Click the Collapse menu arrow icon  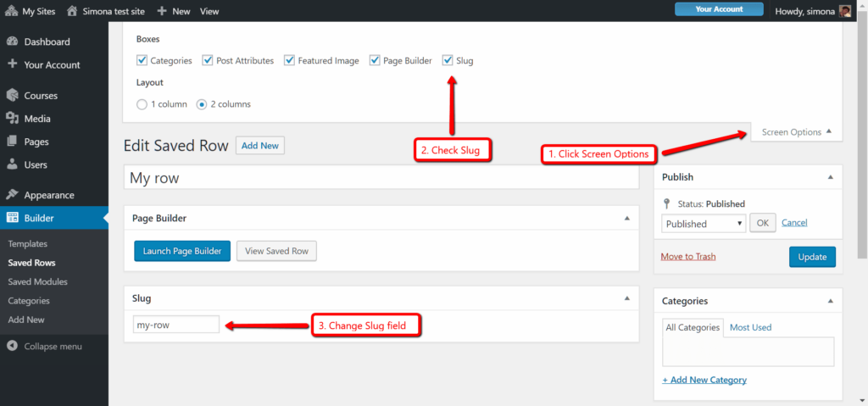[x=12, y=346]
